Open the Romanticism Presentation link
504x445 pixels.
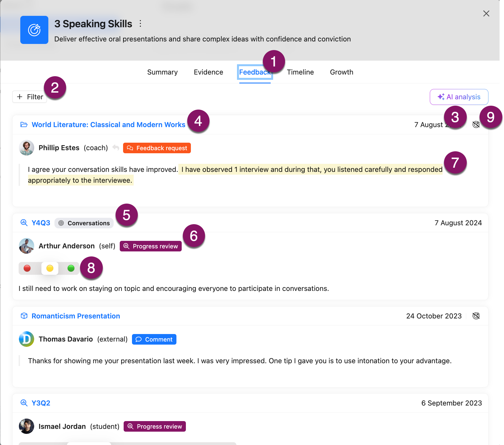coord(76,316)
